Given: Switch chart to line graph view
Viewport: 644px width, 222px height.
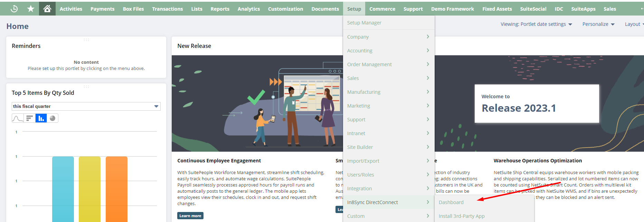Looking at the screenshot, I should (x=18, y=118).
